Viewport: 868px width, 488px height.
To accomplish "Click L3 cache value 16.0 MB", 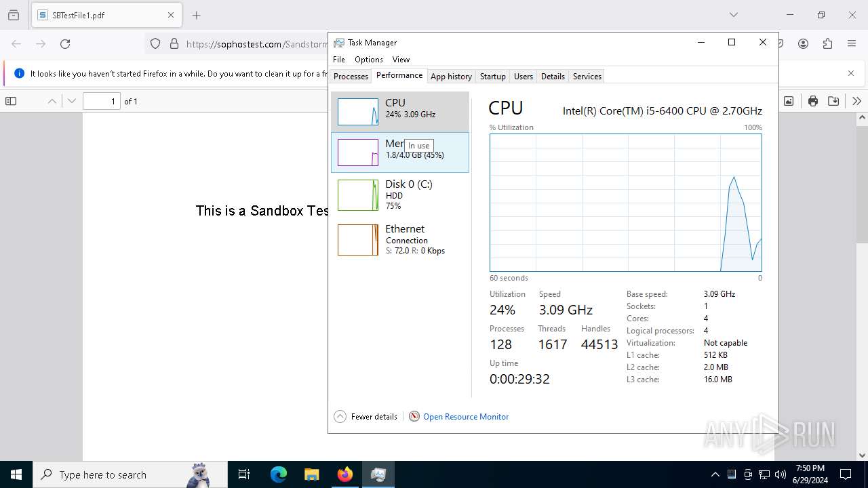I will pos(718,380).
